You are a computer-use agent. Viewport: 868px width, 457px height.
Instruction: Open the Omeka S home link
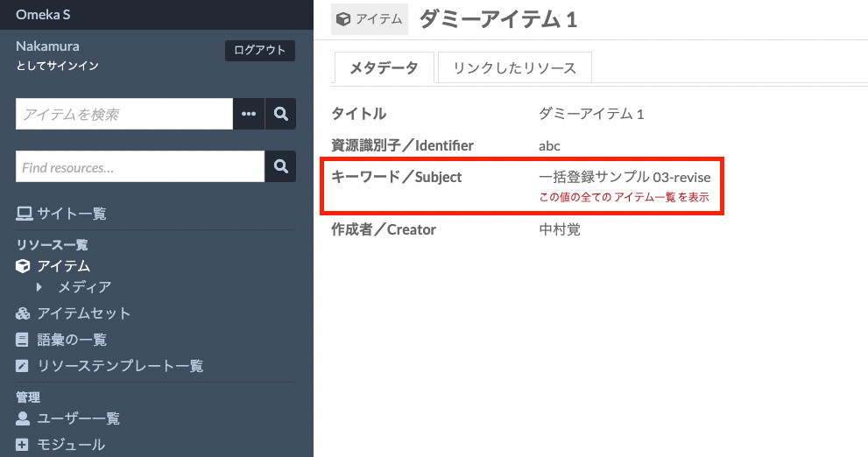click(43, 14)
